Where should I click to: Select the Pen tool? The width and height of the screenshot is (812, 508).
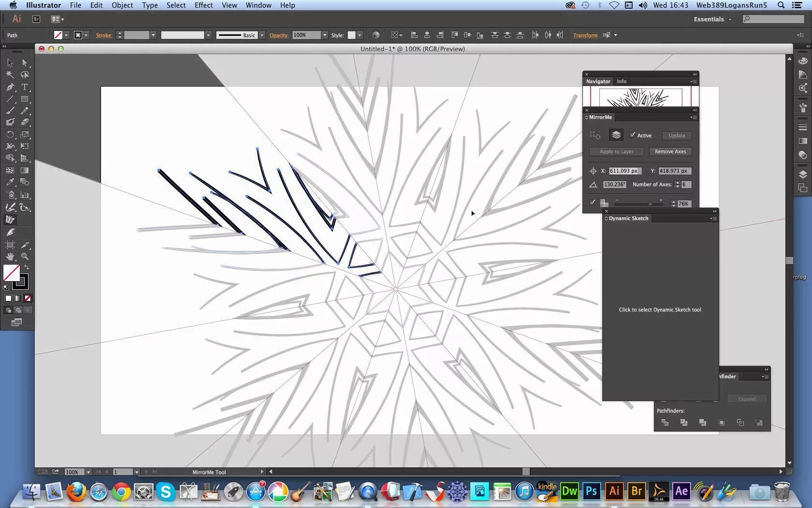coord(10,87)
